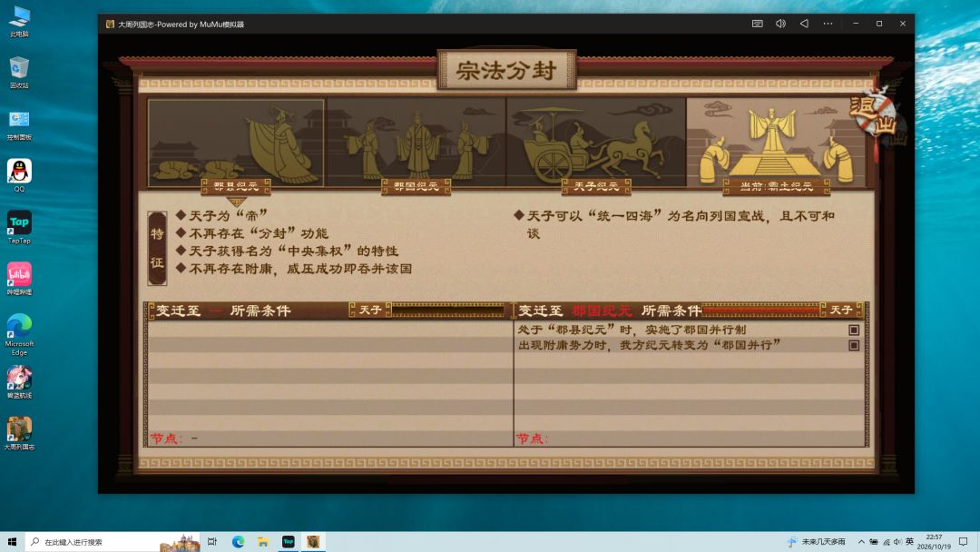Click the right 天子 label button
Viewport: 980px width, 552px height.
(x=841, y=310)
